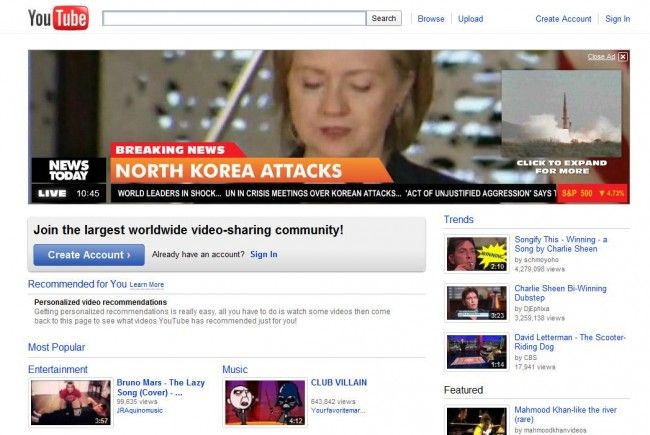Click the missile launch preview in the ad

(x=561, y=113)
